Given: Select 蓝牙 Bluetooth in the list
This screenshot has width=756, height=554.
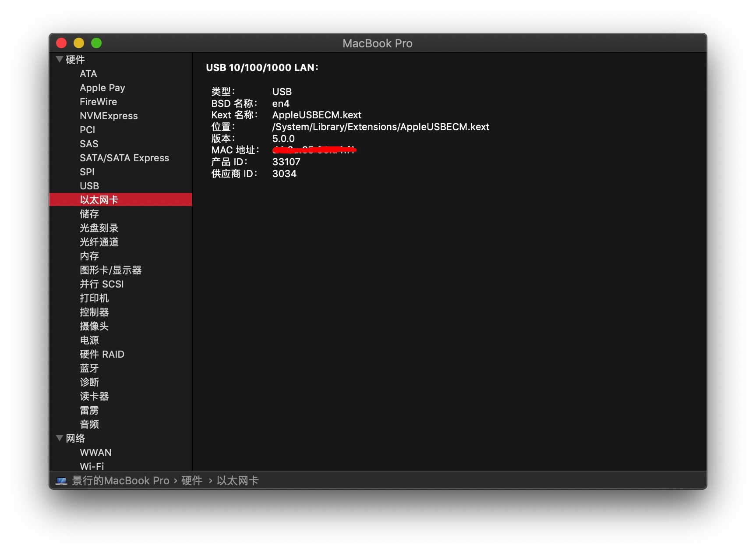Looking at the screenshot, I should point(89,368).
